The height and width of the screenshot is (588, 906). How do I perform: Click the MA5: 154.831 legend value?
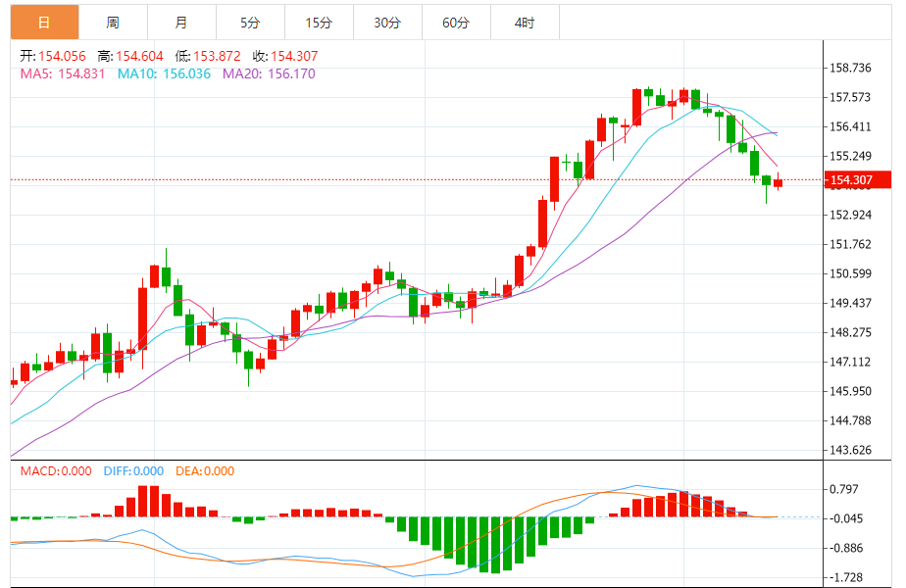[63, 73]
